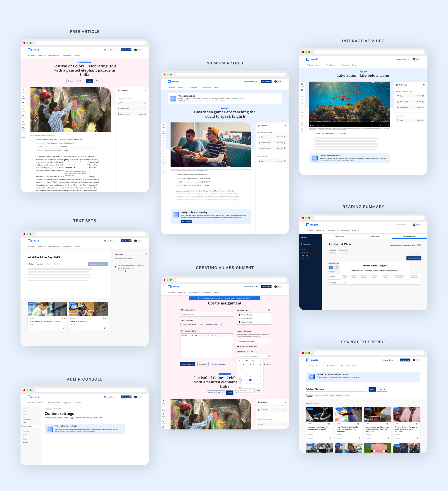Viewport: 448px width, 491px height.
Task: Uncheck the first Subject: Activity checkbox
Action: point(239,315)
